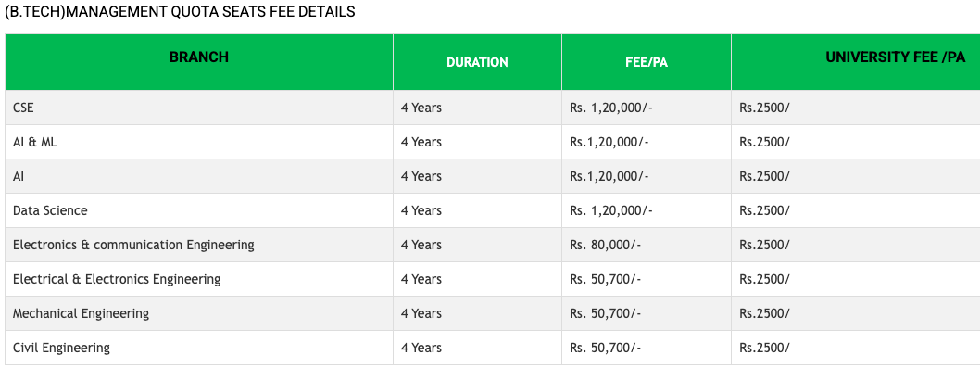This screenshot has width=980, height=368.
Task: Click the DURATION column header
Action: click(x=478, y=63)
